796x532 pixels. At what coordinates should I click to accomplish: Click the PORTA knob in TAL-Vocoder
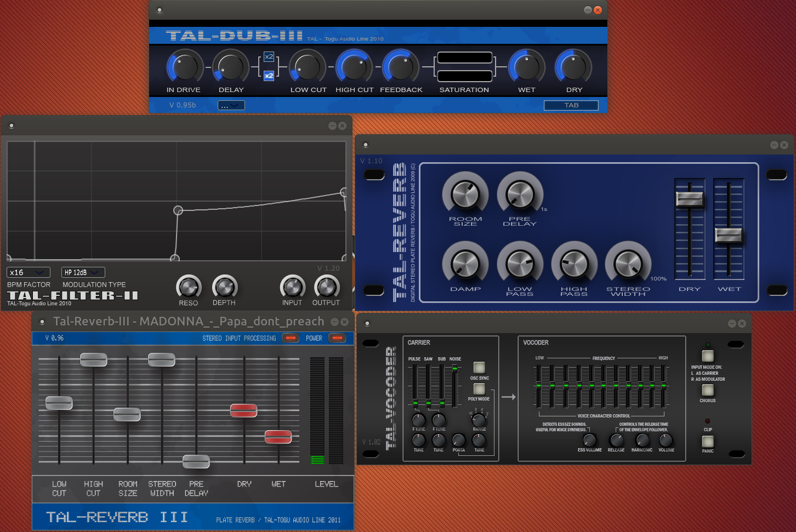pos(458,439)
